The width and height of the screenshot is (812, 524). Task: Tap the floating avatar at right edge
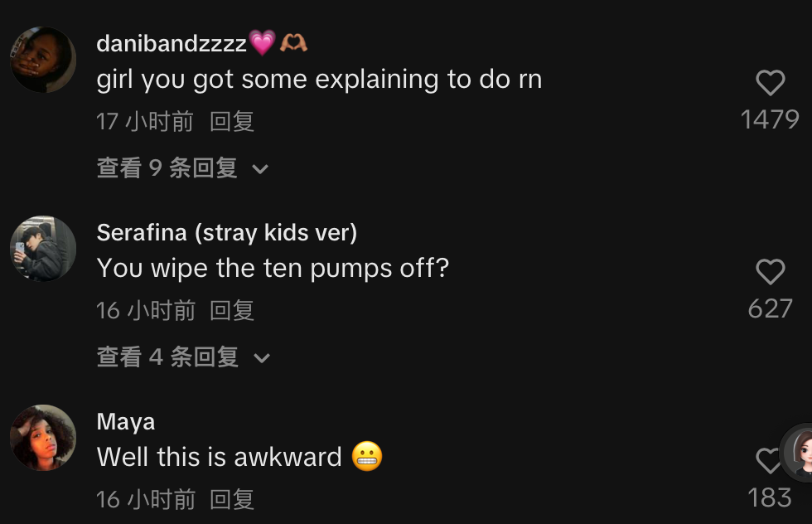(x=797, y=453)
